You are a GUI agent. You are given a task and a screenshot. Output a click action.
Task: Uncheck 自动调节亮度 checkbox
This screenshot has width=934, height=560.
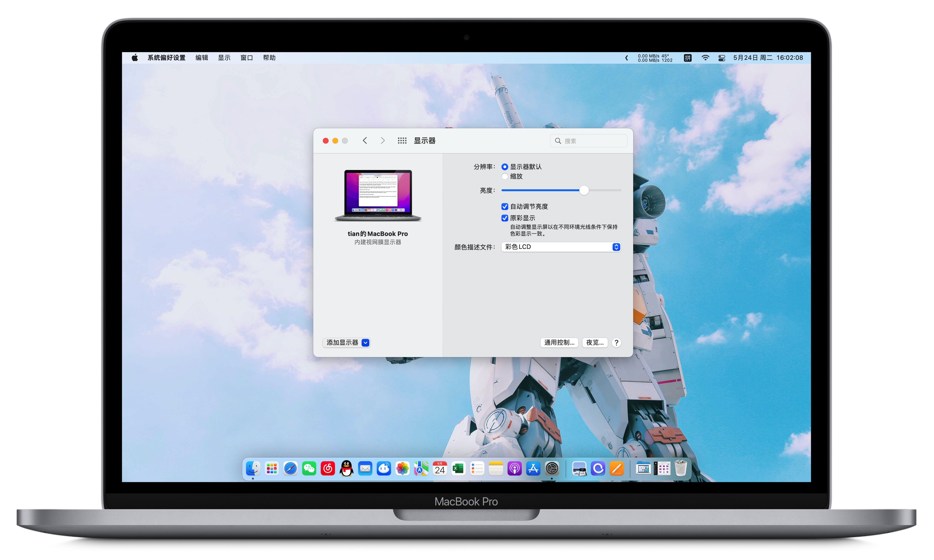tap(505, 207)
